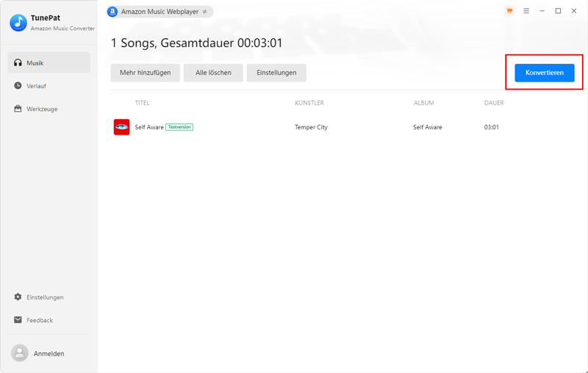Click the TITEL column header
Screen dimensions: 588x373
point(142,103)
